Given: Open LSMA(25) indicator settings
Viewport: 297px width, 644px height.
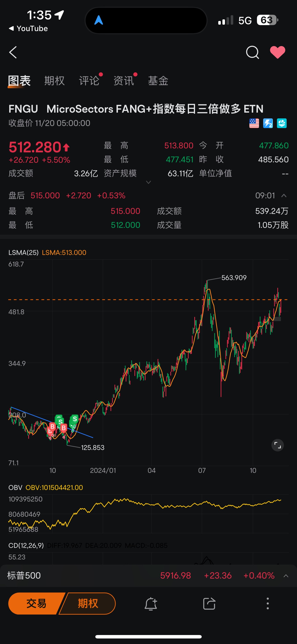Looking at the screenshot, I should (x=23, y=252).
